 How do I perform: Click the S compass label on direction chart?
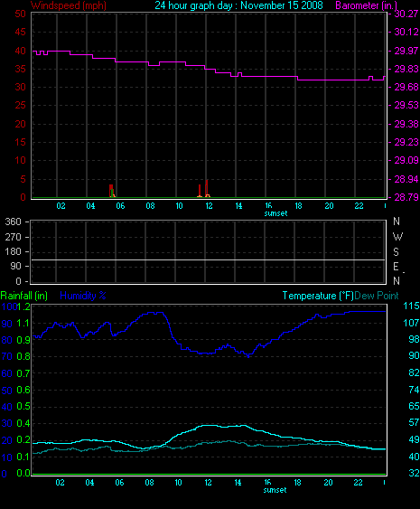[x=396, y=252]
